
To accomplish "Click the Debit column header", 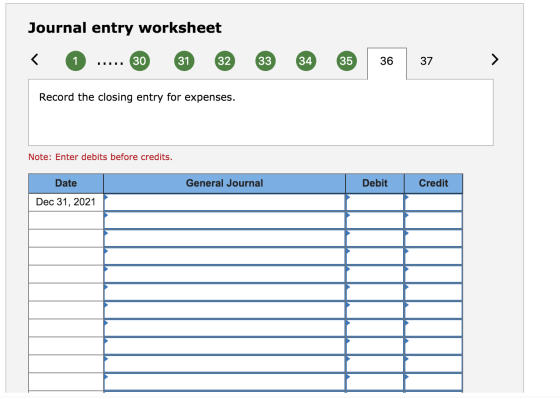I will click(x=375, y=183).
